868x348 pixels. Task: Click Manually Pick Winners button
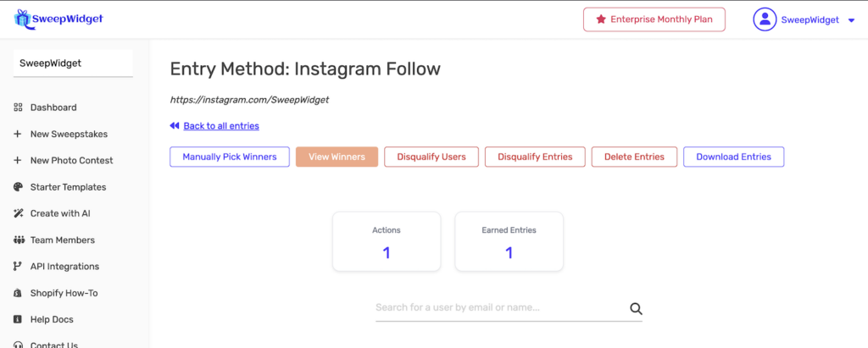230,157
